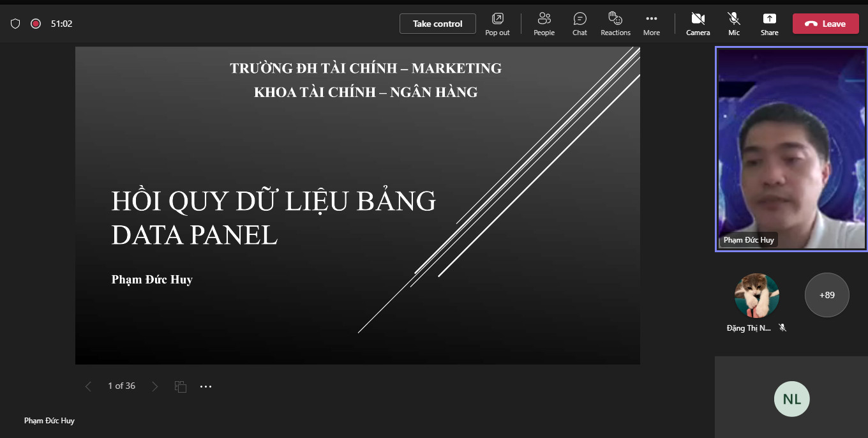Viewport: 868px width, 438px height.
Task: Click the shield security icon
Action: (x=15, y=24)
